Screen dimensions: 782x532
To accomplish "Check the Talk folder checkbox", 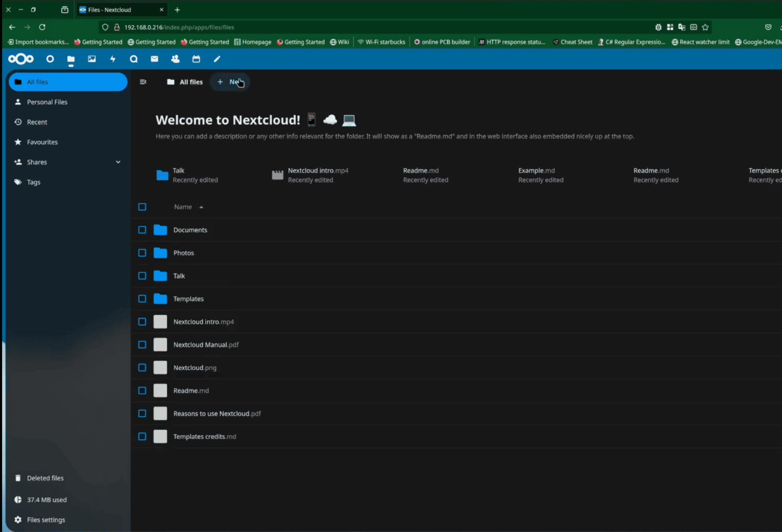I will tap(142, 276).
